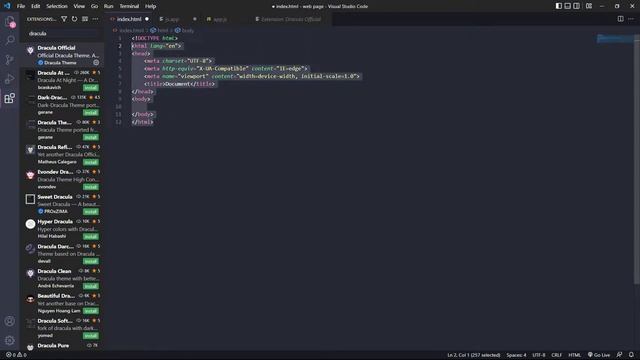Open extensions panel more actions menu
The width and height of the screenshot is (640, 360).
[95, 19]
